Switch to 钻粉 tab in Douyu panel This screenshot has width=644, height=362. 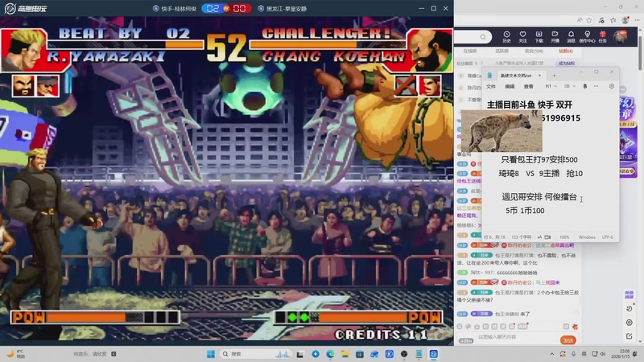pyautogui.click(x=566, y=51)
